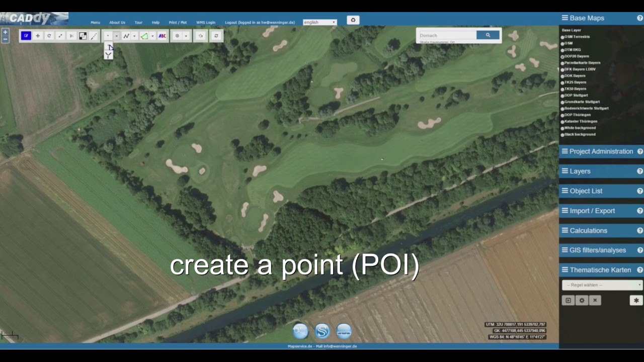The height and width of the screenshot is (362, 644).
Task: Select the draw point tool
Action: click(x=108, y=36)
